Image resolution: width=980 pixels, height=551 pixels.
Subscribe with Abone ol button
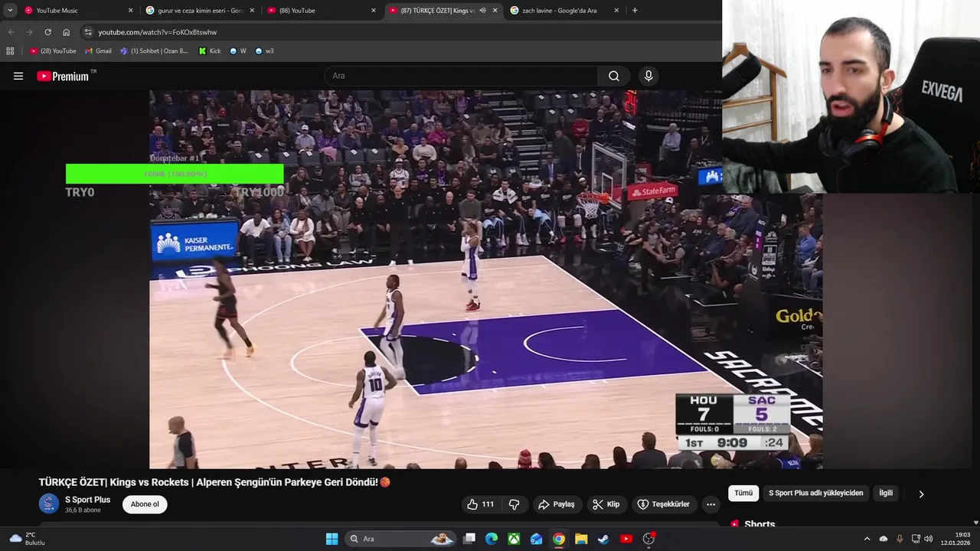(145, 504)
